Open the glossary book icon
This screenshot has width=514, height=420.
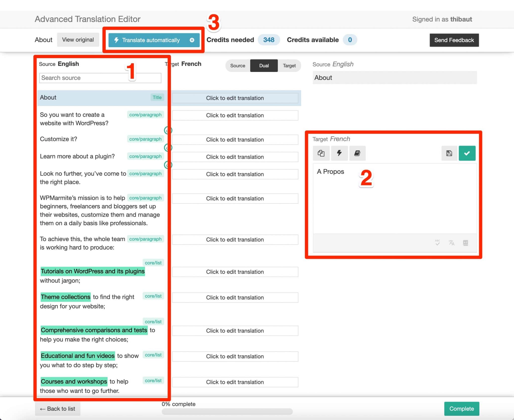coord(357,153)
